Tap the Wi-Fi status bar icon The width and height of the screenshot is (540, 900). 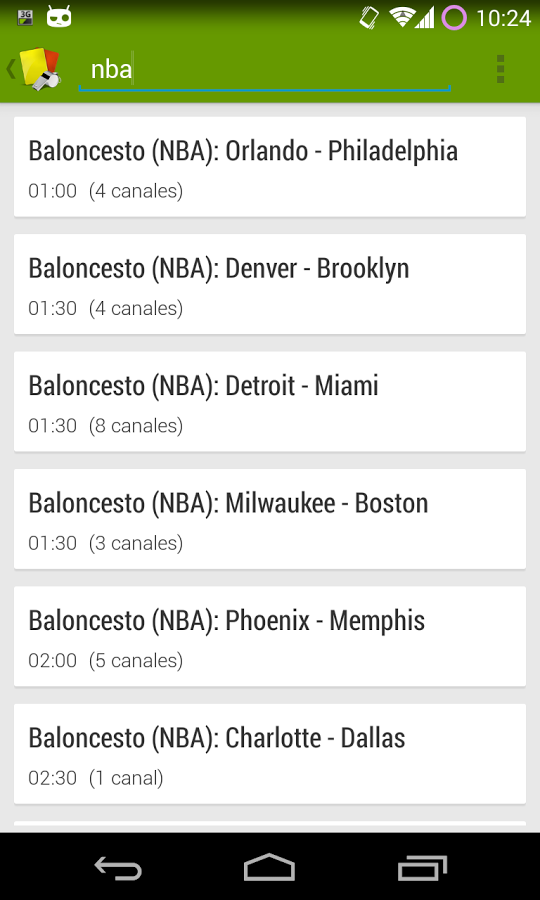click(402, 18)
